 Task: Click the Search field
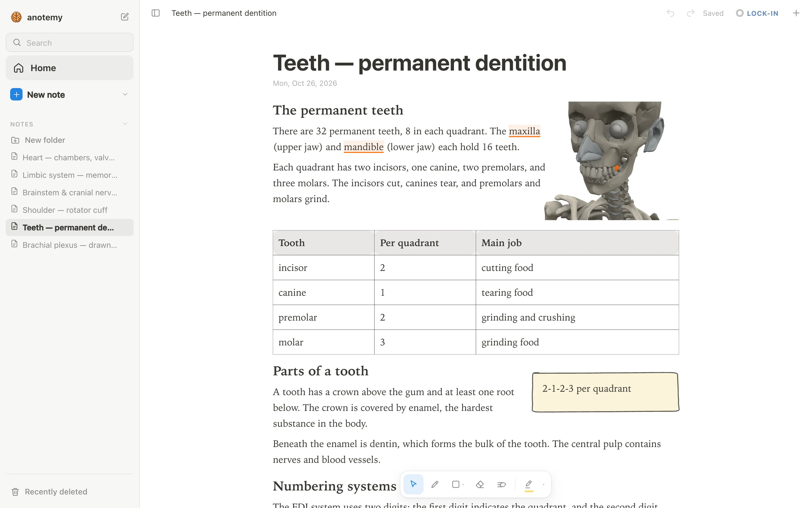(x=69, y=43)
